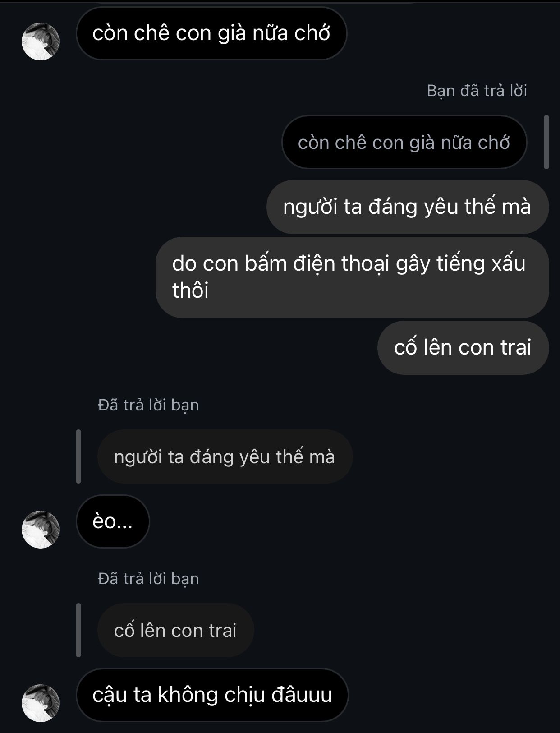Tap the profile avatar next to 'èo...'
This screenshot has height=733, width=560.
click(x=41, y=530)
